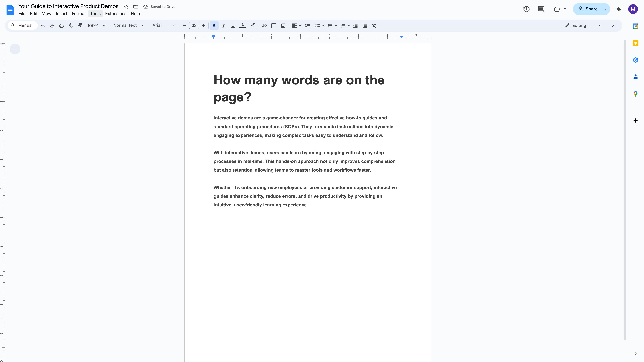Star the document with the star icon

[126, 7]
